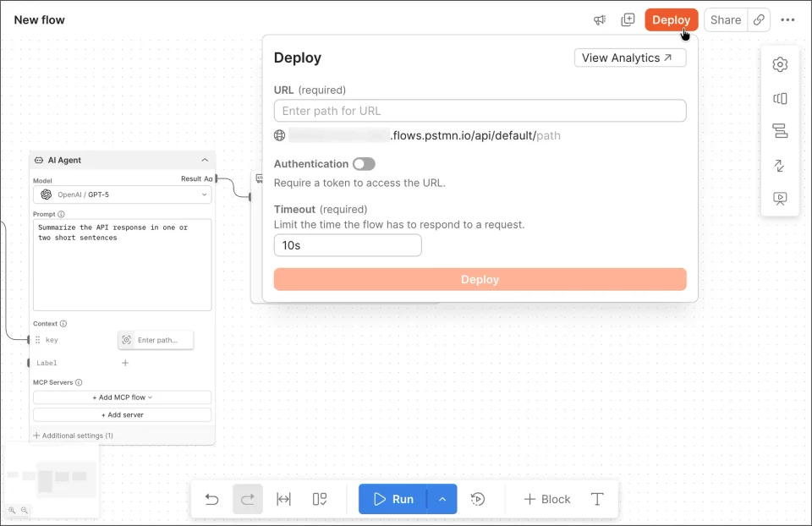Image resolution: width=812 pixels, height=526 pixels.
Task: Open the stacked blocks icon in sidebar
Action: 780,131
